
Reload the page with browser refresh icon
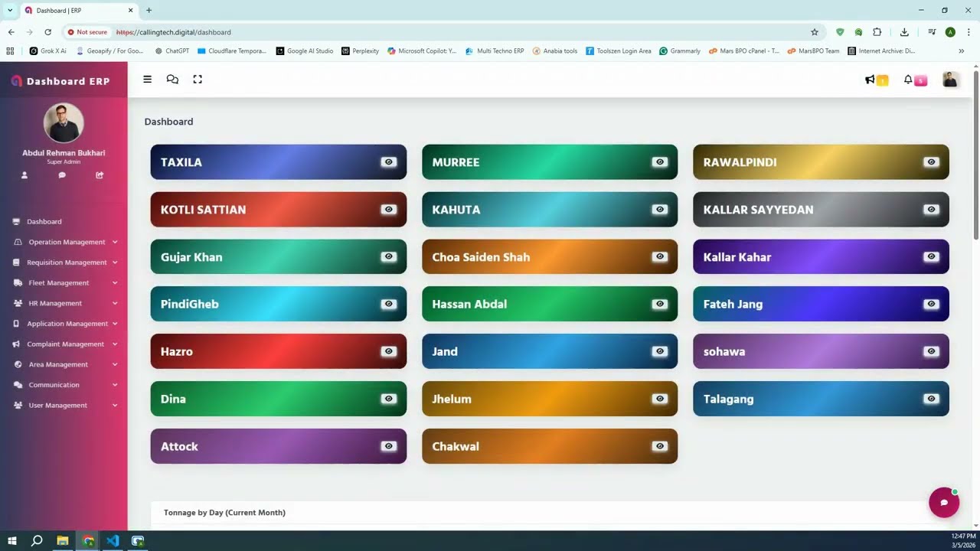tap(47, 32)
